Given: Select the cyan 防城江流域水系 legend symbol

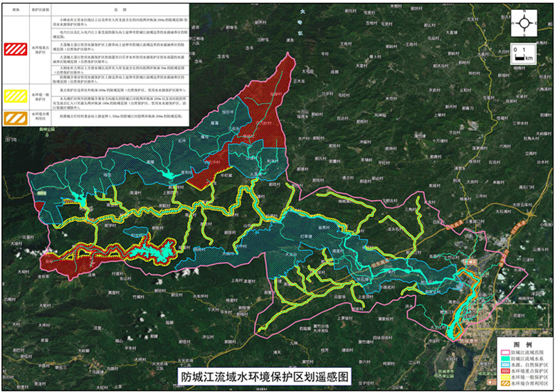Looking at the screenshot, I should pyautogui.click(x=504, y=359).
